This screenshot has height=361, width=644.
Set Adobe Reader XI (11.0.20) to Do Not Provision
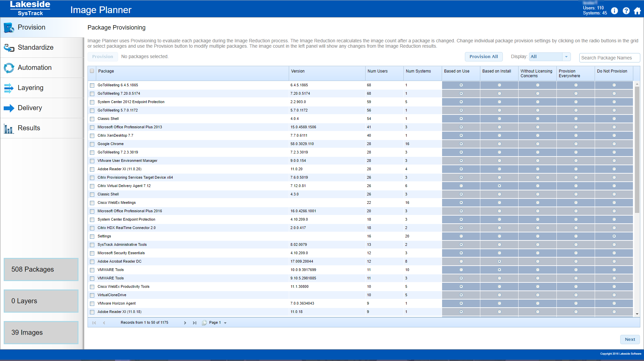tap(614, 169)
